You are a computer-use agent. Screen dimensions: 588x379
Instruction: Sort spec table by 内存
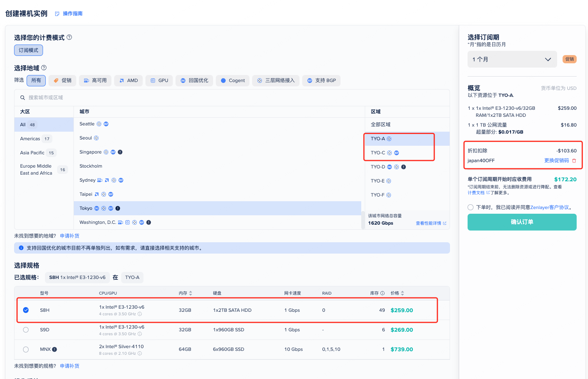pos(190,293)
